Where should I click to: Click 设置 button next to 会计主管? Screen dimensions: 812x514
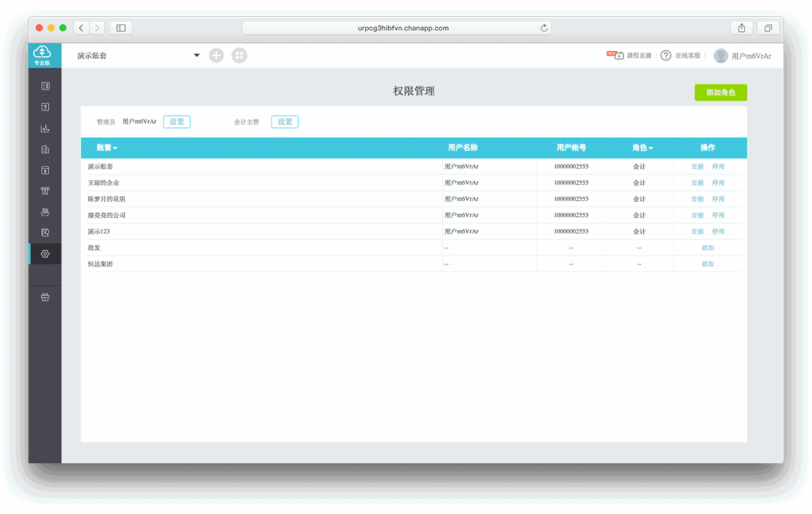click(x=285, y=122)
